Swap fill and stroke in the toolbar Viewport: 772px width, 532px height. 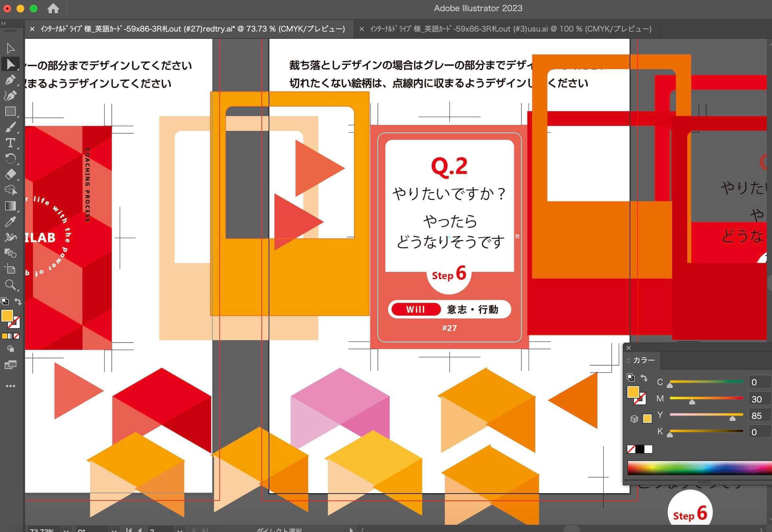tap(18, 301)
